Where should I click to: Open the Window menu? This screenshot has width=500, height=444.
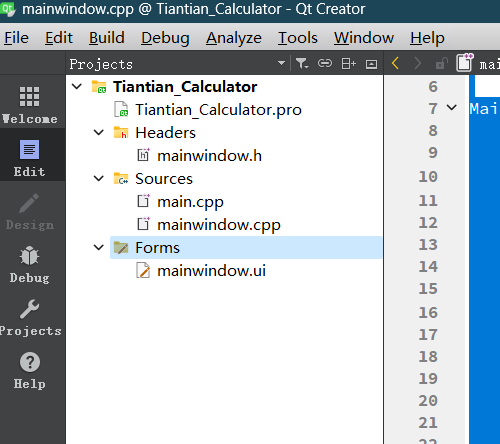pos(364,37)
